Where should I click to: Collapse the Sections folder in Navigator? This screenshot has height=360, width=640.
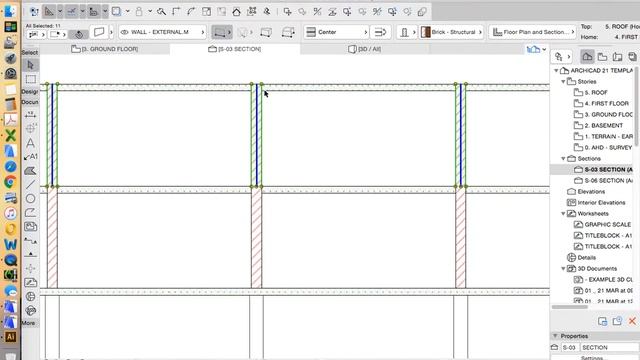click(563, 158)
